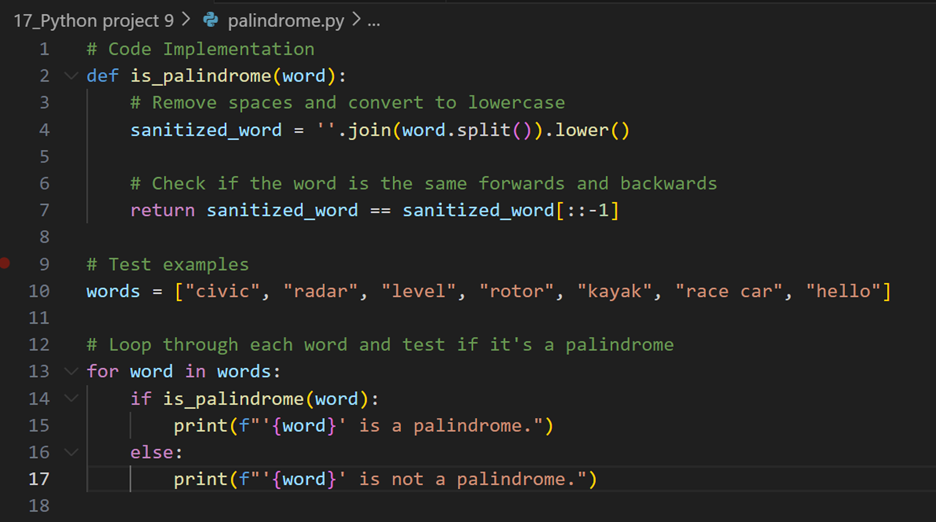Screen dimensions: 936x522
Task: Click the "radar" string in the list
Action: tap(321, 291)
